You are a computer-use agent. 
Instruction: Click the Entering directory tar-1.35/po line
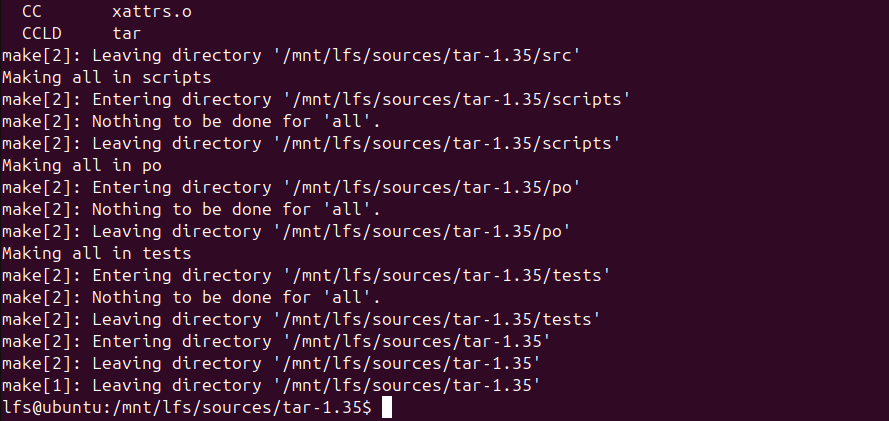point(290,187)
